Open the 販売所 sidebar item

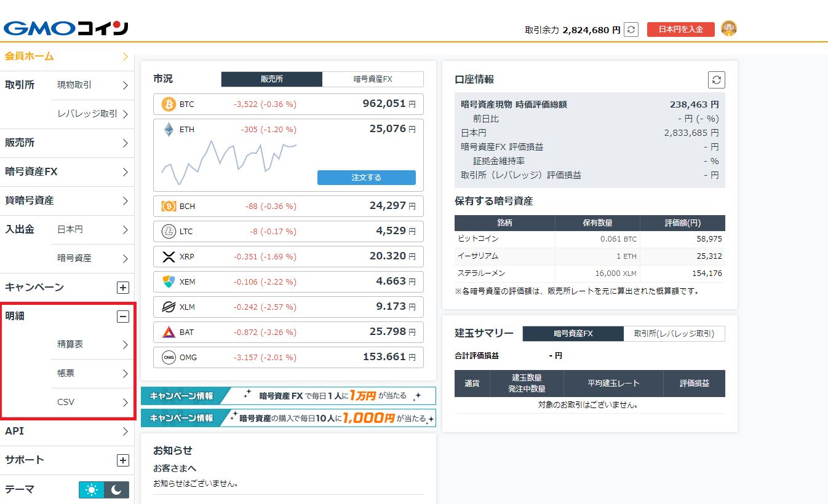67,143
